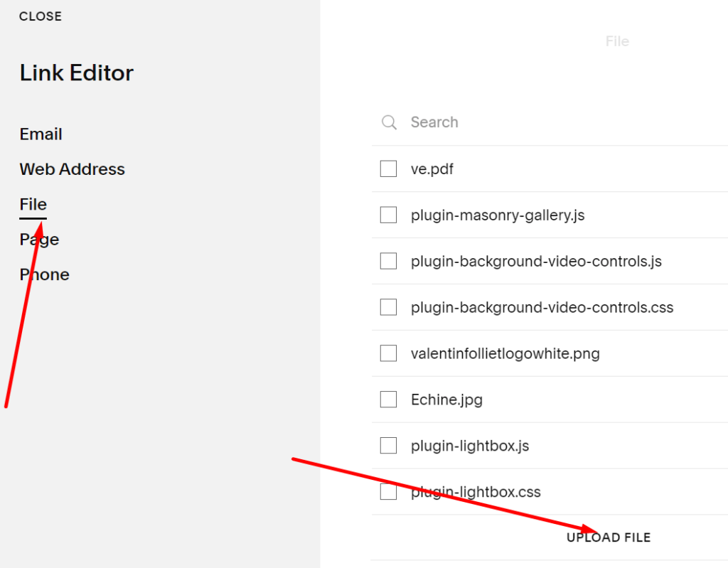Viewport: 728px width, 568px height.
Task: Click the Link Editor heading
Action: [76, 73]
